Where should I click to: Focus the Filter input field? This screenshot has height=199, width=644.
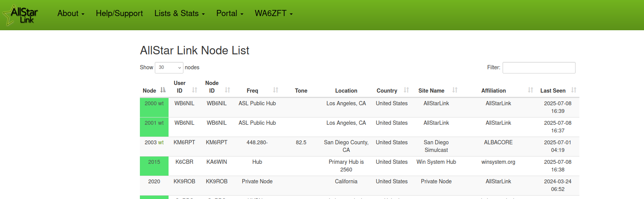click(539, 68)
